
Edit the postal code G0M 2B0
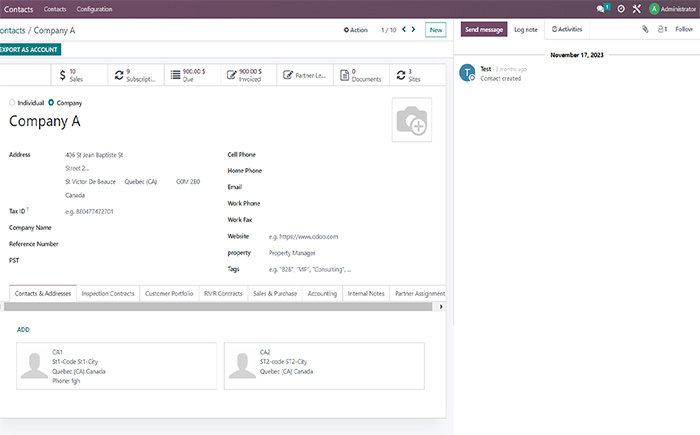tap(188, 182)
